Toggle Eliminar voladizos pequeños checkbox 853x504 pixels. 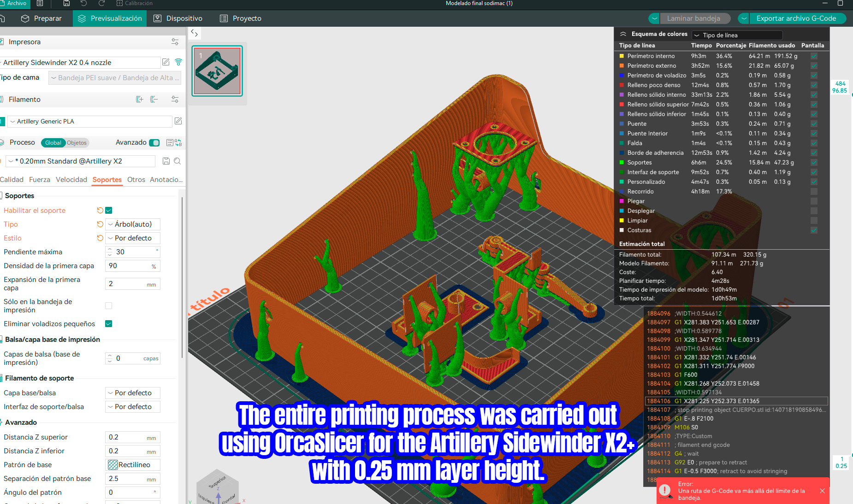(109, 324)
